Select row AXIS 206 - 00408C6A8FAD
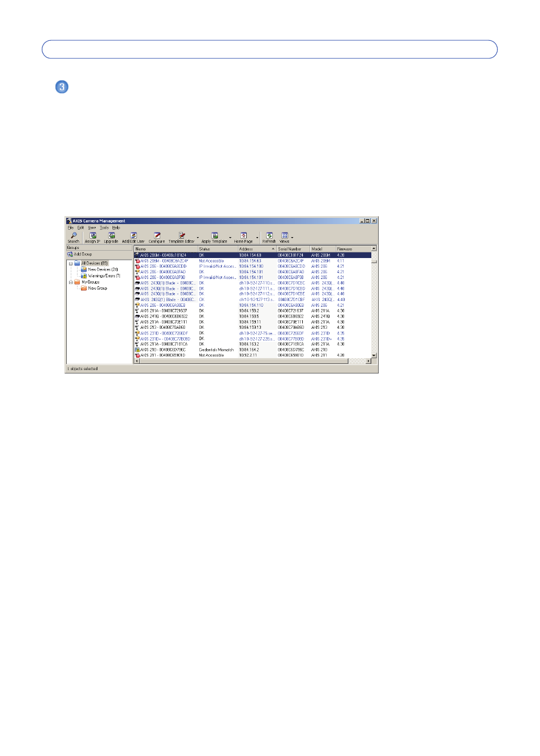 (x=252, y=272)
